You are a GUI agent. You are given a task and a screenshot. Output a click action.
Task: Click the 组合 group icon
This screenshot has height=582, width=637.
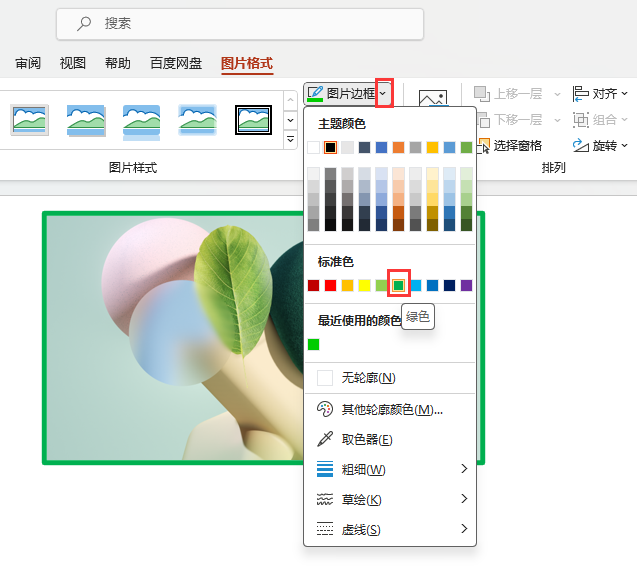(x=581, y=120)
